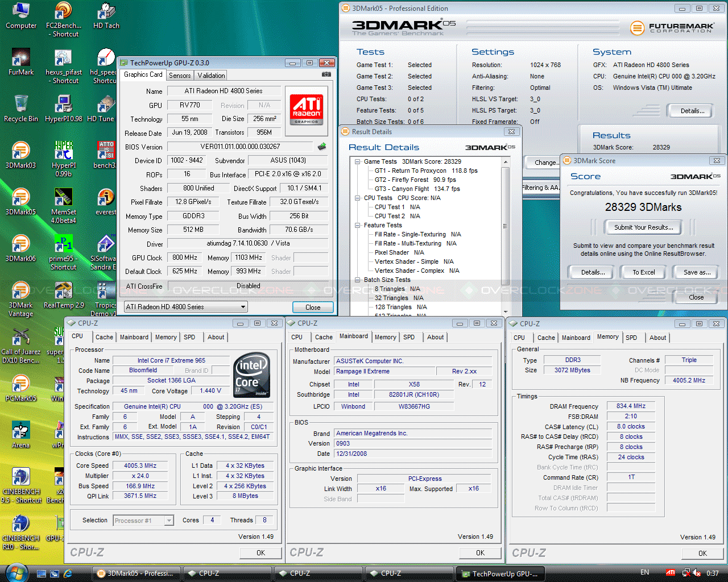Screen dimensions: 728x582
Task: Open CINEBENCH R10 shortcut icon
Action: tap(21, 533)
